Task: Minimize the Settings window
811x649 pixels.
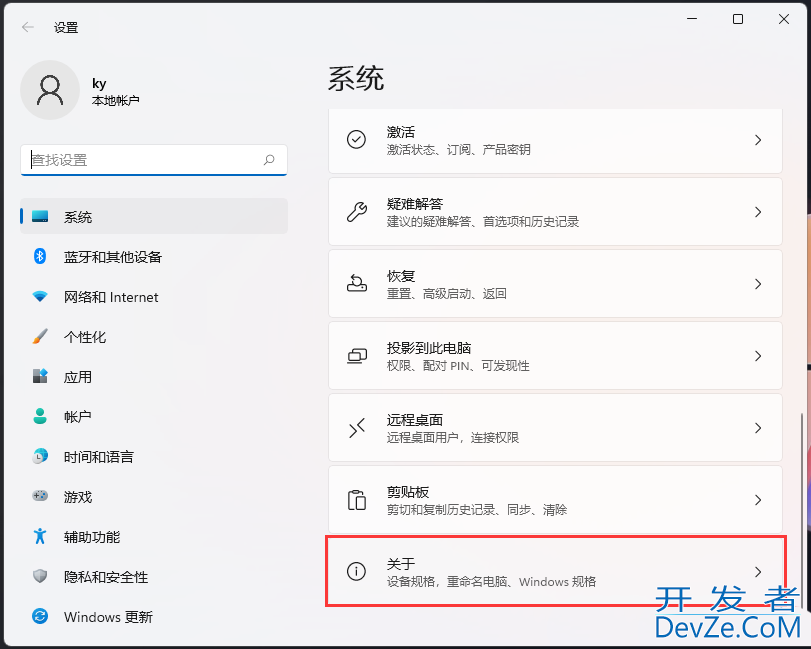Action: 692,19
